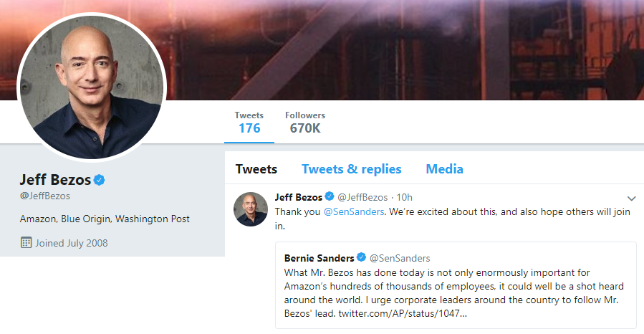Click the 10h tweet timestamp
Screen dimensions: 644x334
405,198
